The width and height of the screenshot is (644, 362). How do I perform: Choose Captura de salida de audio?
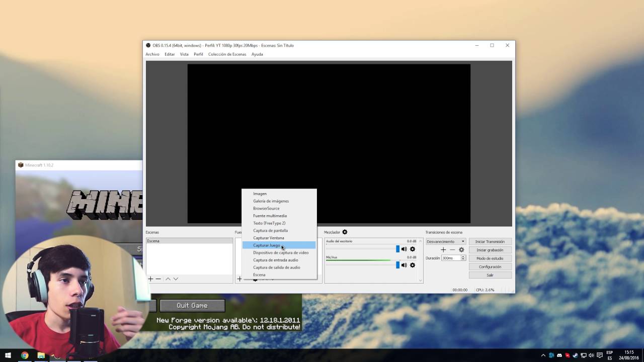279,267
